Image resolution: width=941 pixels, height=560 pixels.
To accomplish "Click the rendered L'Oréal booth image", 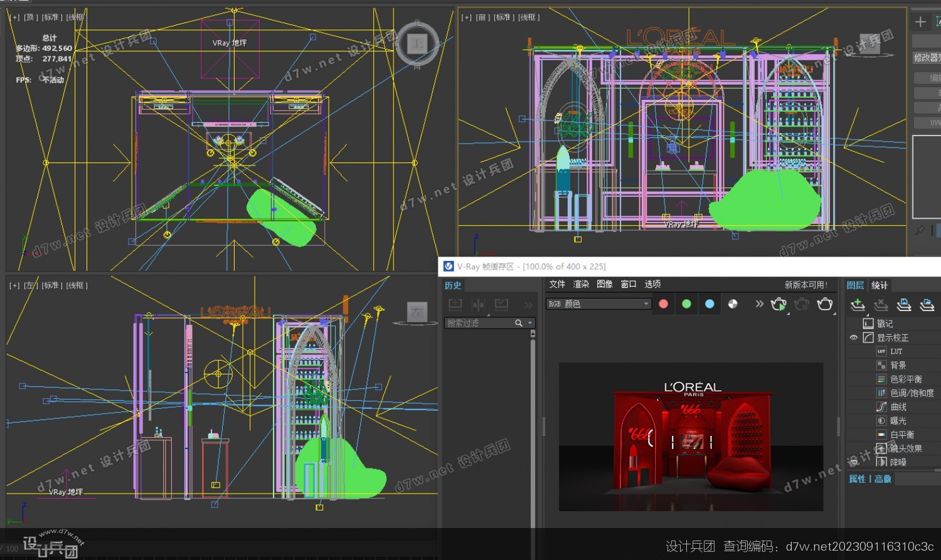I will [691, 436].
